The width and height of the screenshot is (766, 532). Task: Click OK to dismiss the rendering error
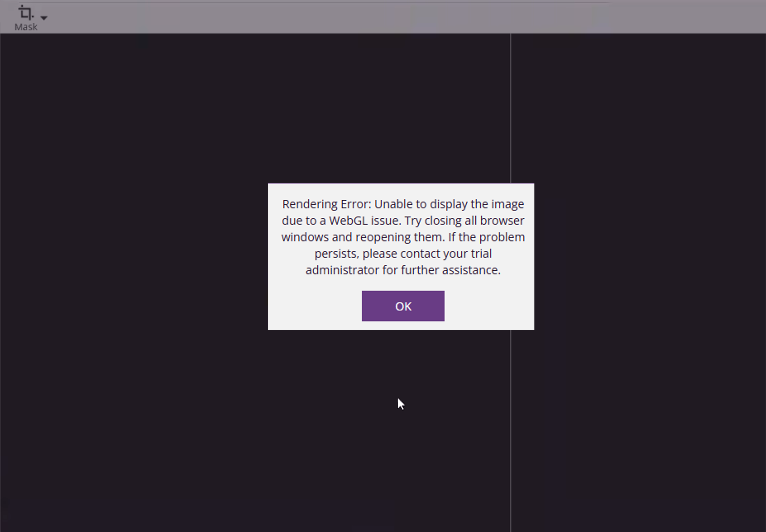coord(403,306)
